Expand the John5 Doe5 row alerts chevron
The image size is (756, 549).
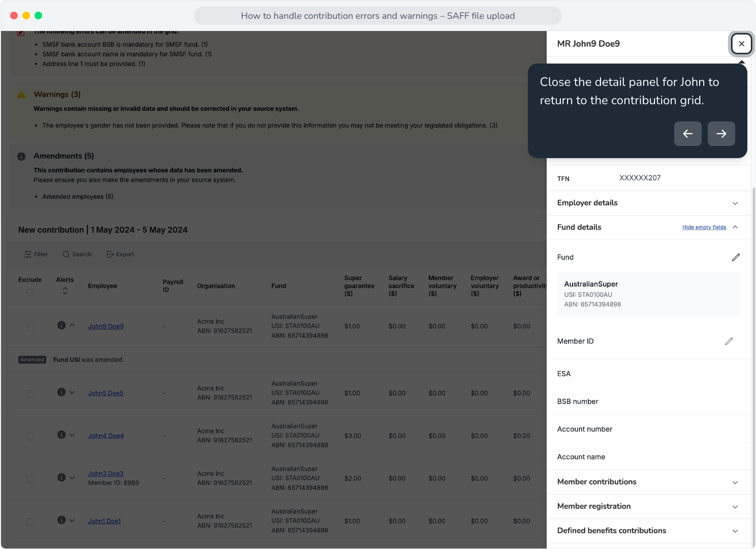72,392
